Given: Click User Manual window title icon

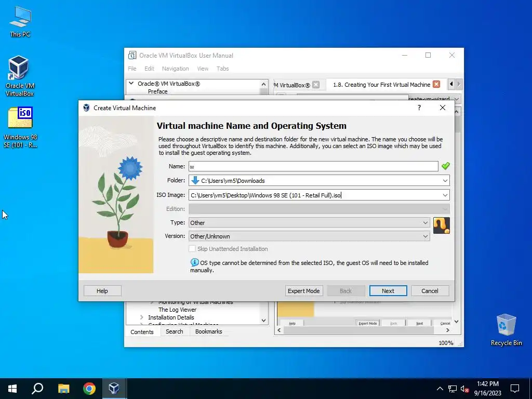Looking at the screenshot, I should coord(132,55).
